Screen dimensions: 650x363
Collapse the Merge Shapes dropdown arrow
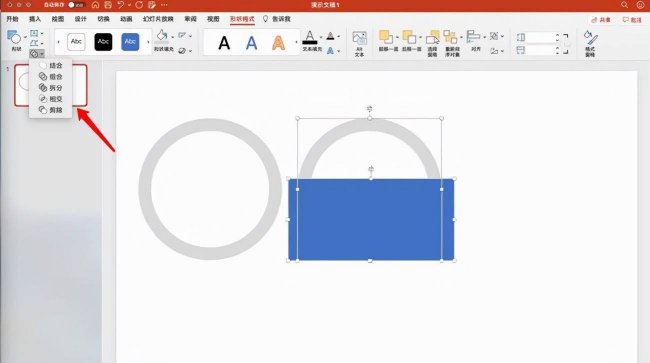click(x=41, y=54)
